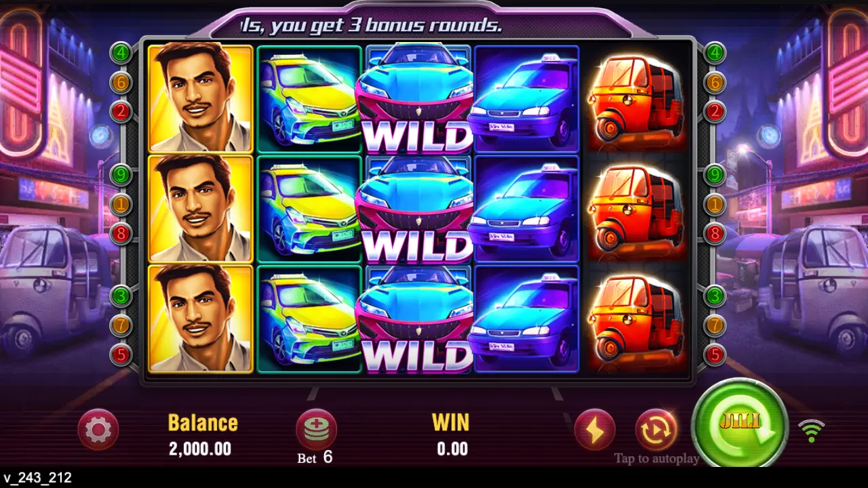Select payline 6 marker on left side
The image size is (868, 488).
(x=121, y=82)
